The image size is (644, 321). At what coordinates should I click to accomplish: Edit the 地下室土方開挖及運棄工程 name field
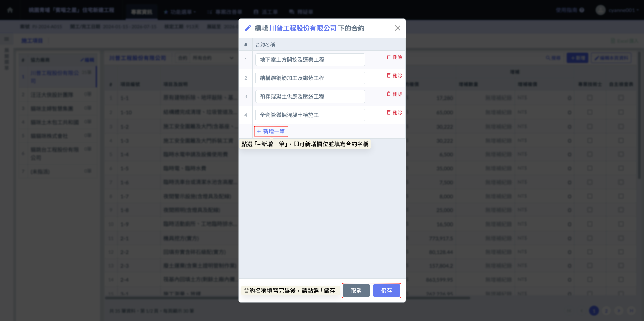(x=310, y=60)
